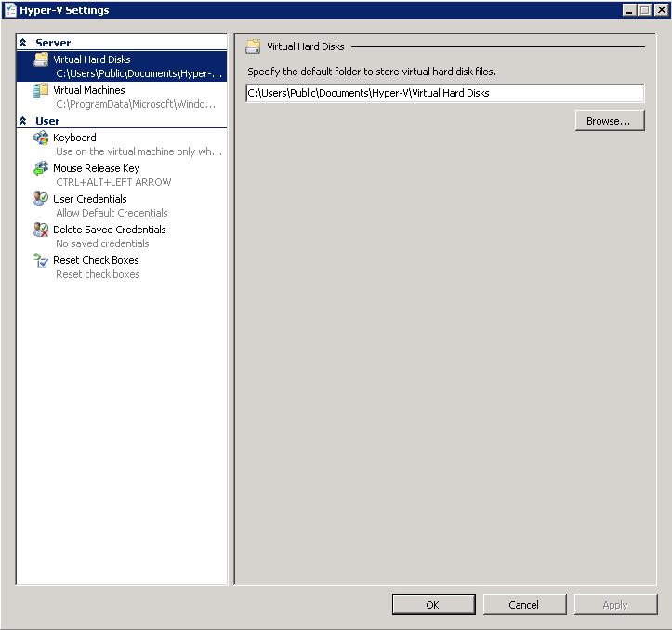The image size is (672, 630).
Task: Collapse the Server section chevron
Action: pyautogui.click(x=23, y=43)
